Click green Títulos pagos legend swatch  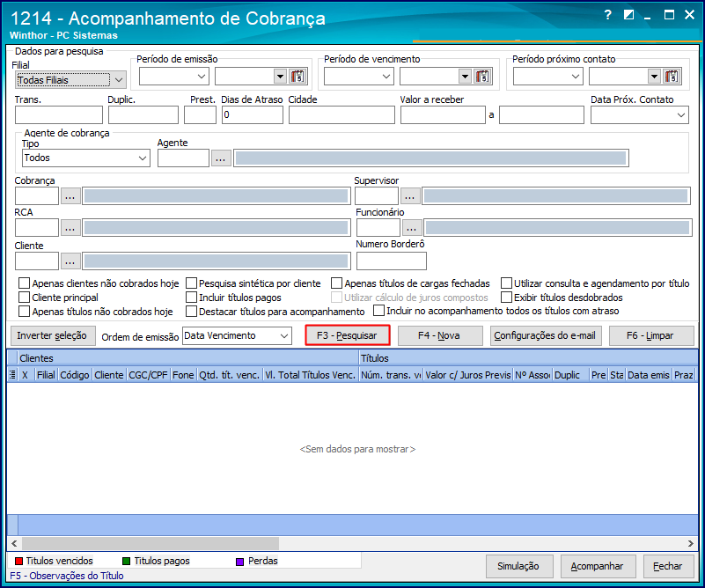[127, 561]
